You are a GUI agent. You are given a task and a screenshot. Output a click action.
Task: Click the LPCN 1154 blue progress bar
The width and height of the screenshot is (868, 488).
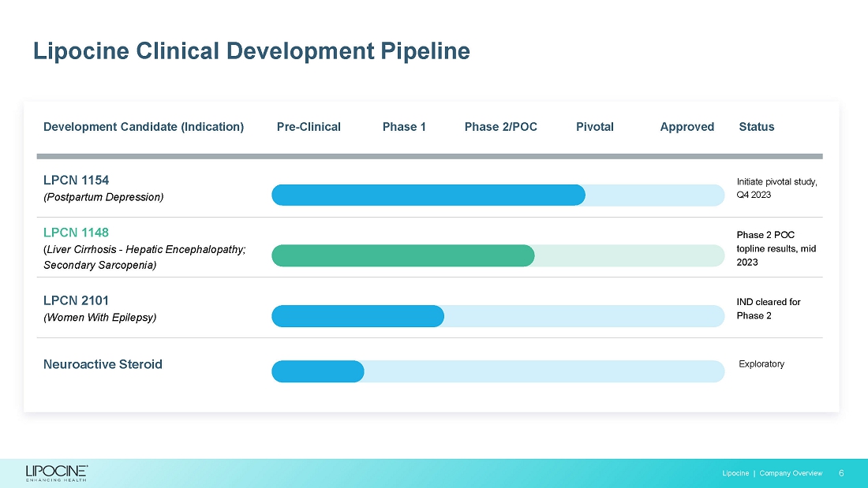pyautogui.click(x=428, y=195)
